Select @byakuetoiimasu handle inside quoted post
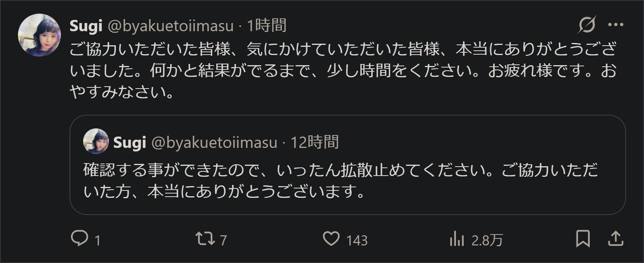The height and width of the screenshot is (263, 644). (x=214, y=142)
